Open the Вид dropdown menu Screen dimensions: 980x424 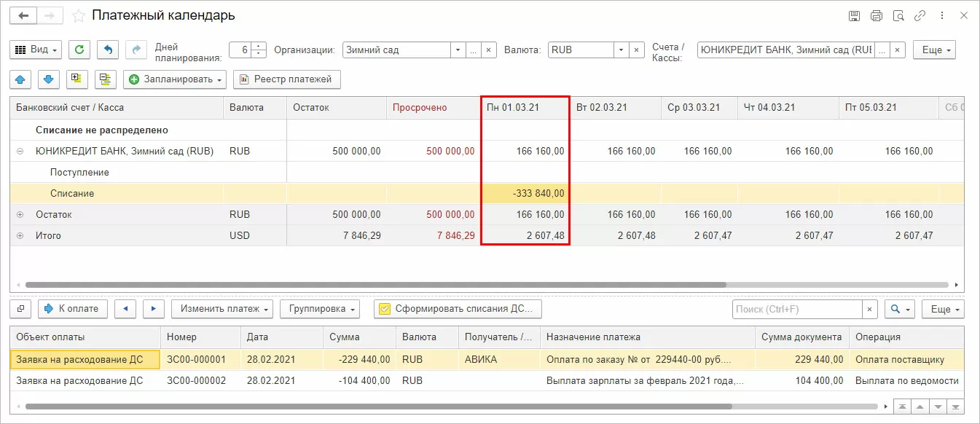36,50
